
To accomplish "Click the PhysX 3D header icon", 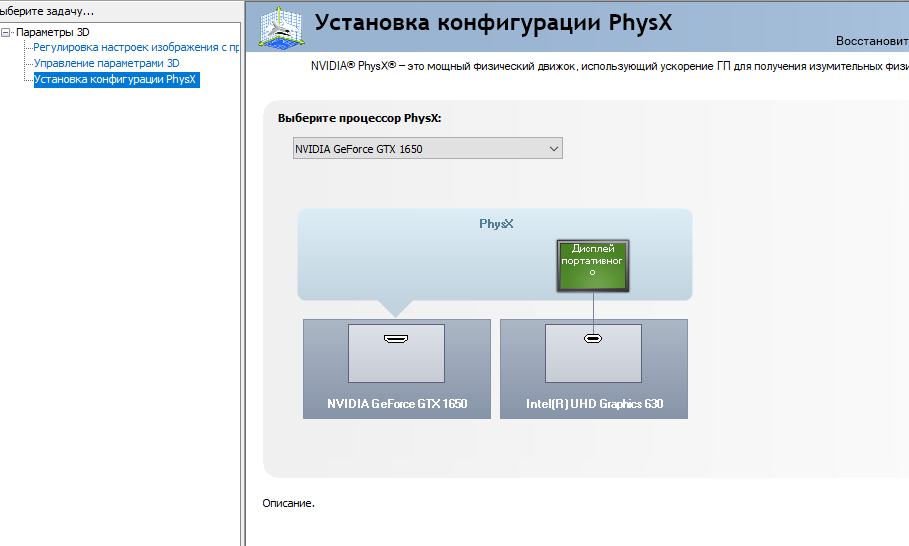I will 281,27.
